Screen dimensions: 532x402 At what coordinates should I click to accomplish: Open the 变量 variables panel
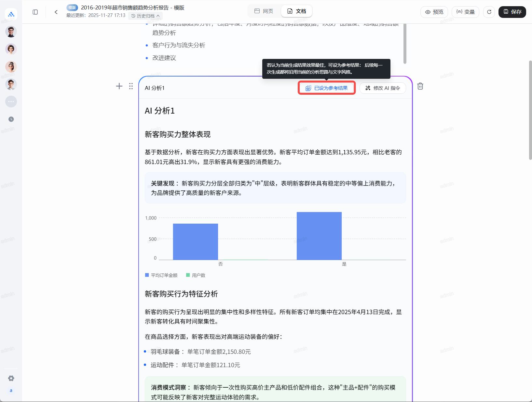465,12
